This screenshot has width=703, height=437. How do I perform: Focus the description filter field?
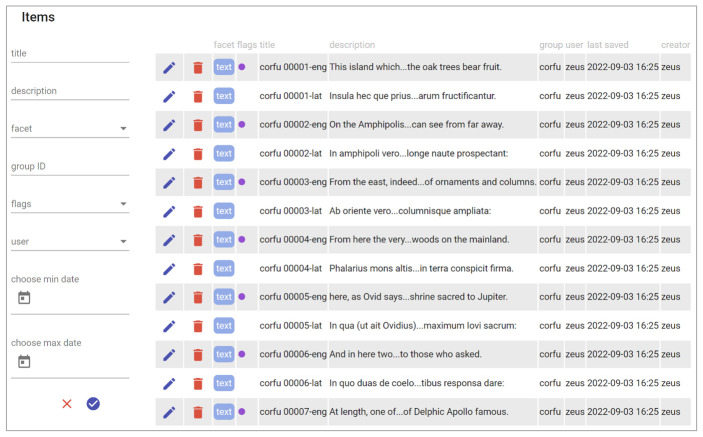[x=70, y=91]
